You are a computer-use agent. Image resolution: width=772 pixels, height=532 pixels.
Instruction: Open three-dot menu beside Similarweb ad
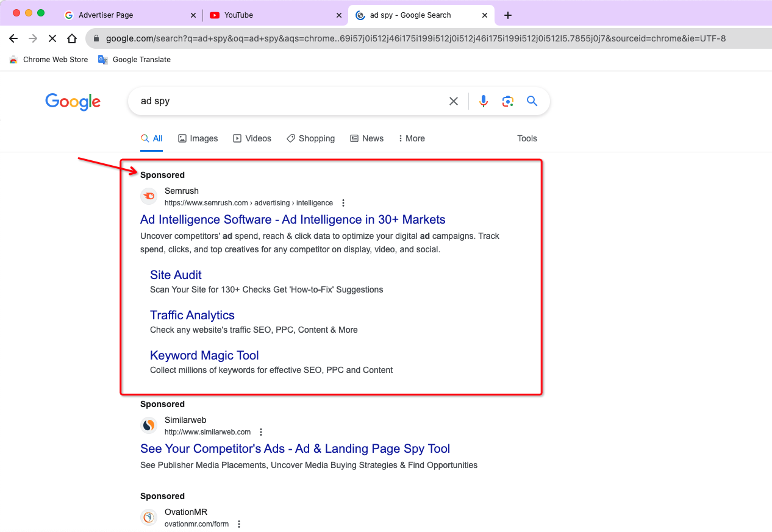(x=260, y=431)
